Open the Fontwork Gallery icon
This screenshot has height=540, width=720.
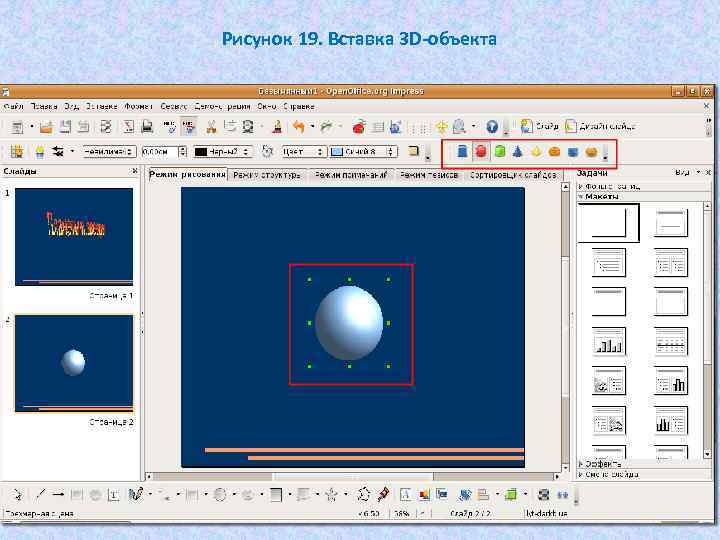coord(405,495)
